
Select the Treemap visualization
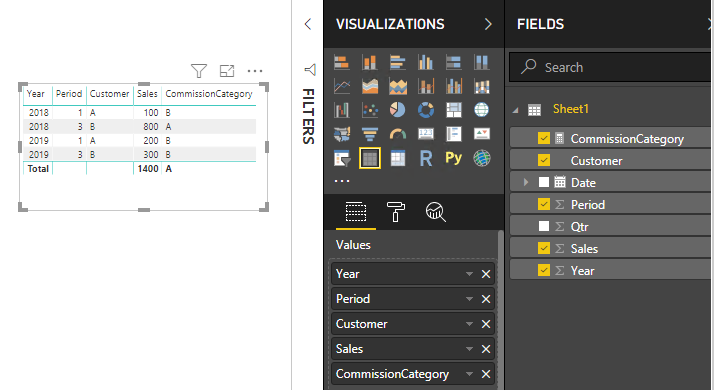454,110
